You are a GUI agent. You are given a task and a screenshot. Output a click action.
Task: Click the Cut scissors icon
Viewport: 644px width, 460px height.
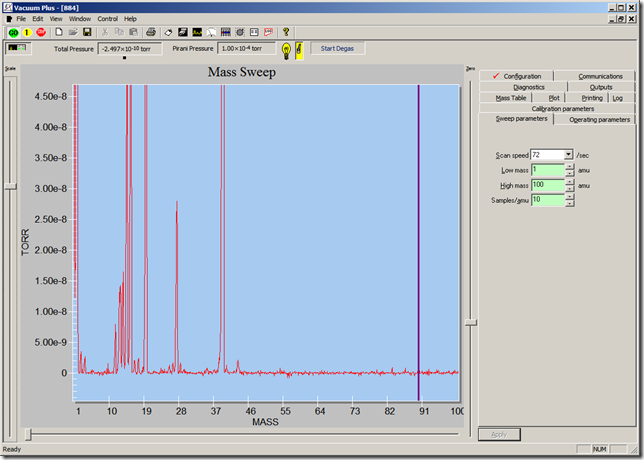[105, 32]
